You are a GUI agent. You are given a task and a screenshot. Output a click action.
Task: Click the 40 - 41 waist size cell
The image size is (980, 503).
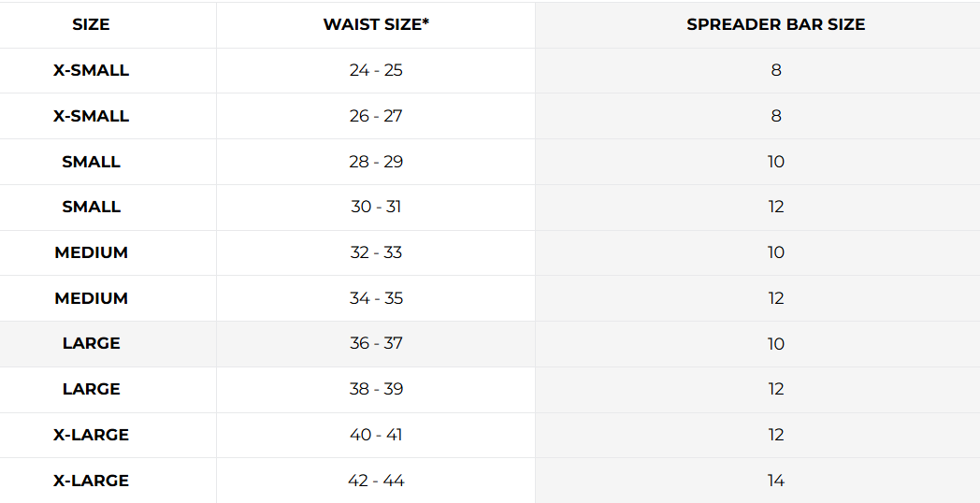click(x=376, y=435)
